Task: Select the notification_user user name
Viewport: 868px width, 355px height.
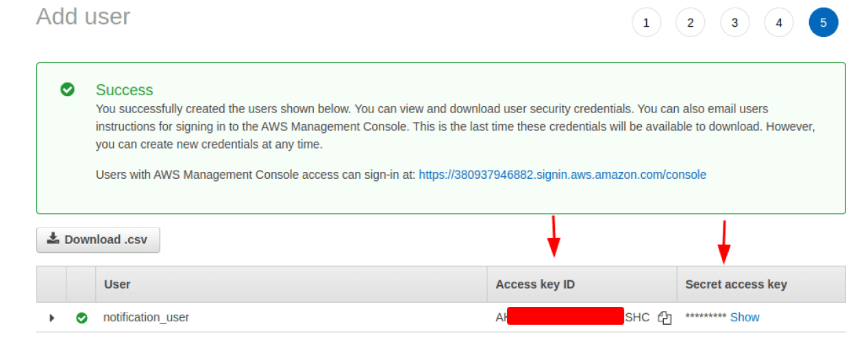Action: pos(146,317)
